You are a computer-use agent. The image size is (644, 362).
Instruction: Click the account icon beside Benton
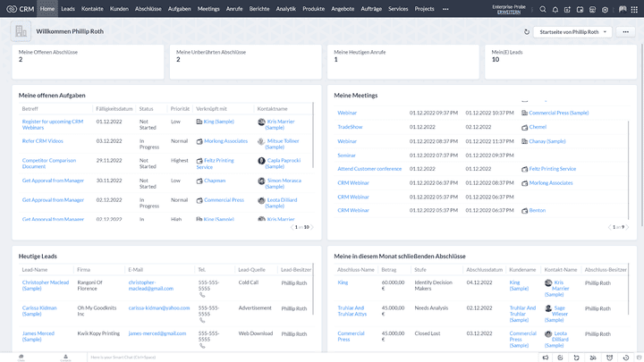click(524, 211)
